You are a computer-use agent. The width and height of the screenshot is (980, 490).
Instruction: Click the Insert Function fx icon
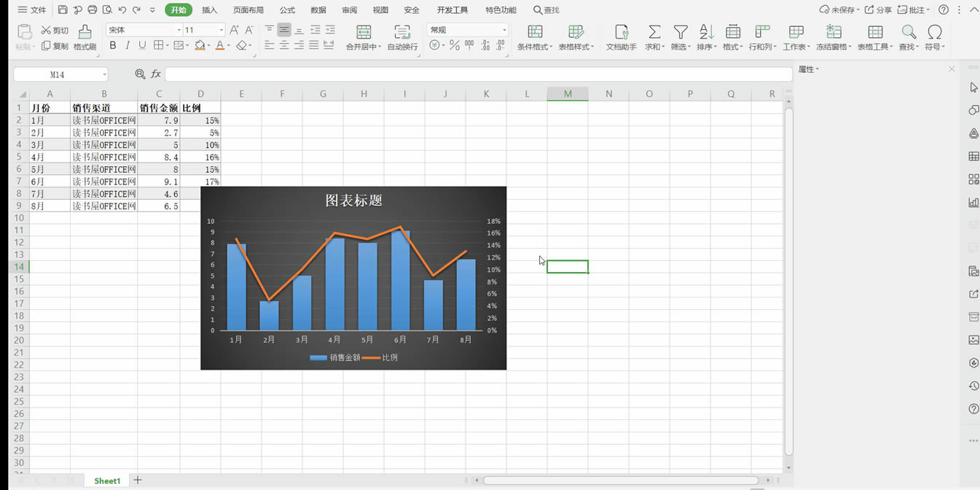(x=156, y=74)
